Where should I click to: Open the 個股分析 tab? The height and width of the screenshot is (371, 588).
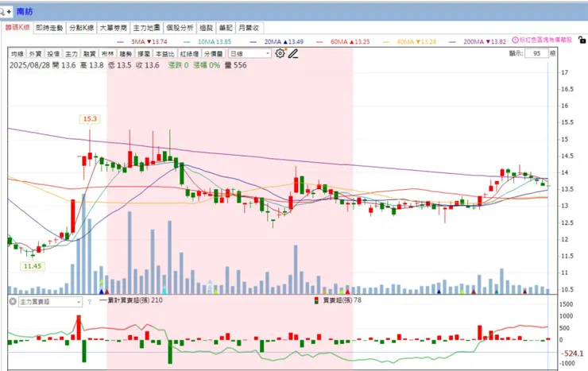(180, 28)
